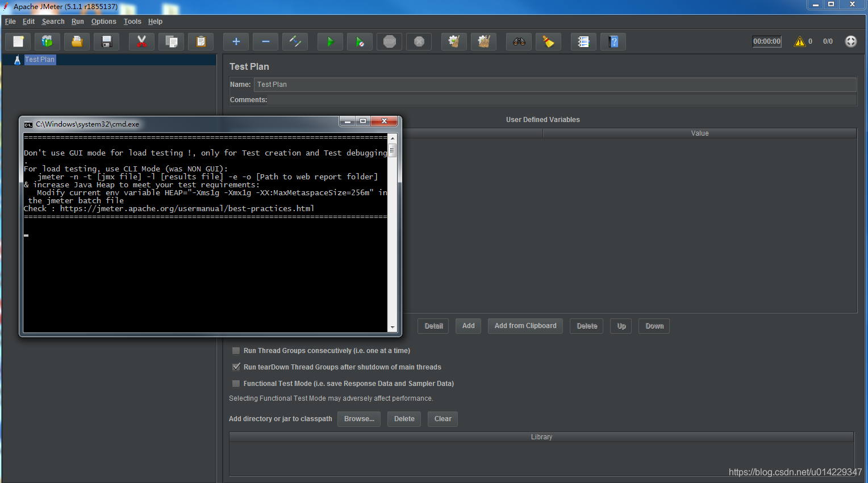Click the Test Plan panel heading

tap(249, 66)
